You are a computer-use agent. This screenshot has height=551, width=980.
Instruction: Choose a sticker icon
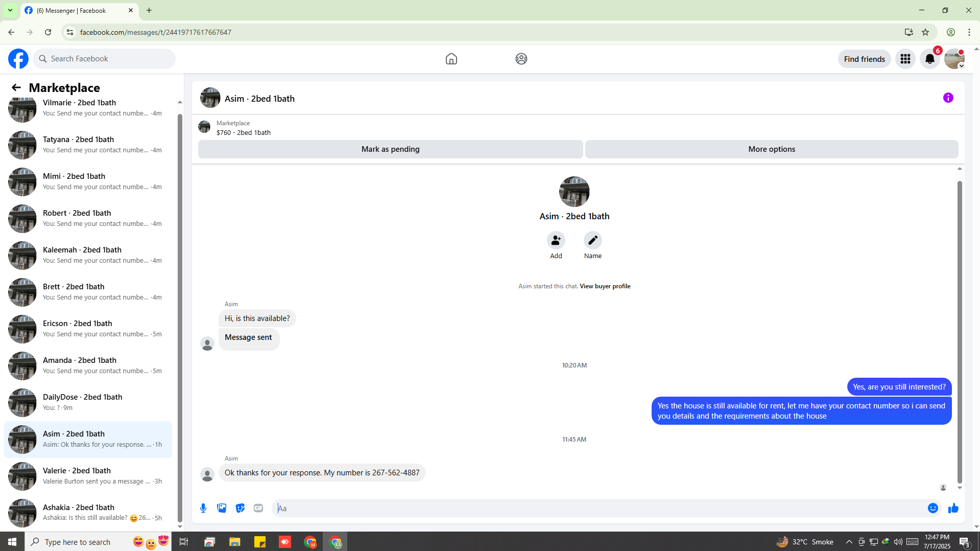(240, 508)
